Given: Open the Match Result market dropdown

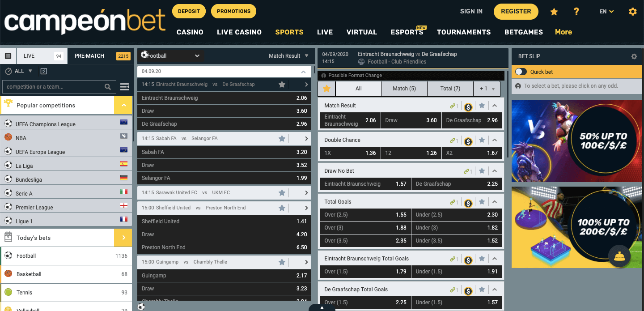Looking at the screenshot, I should click(288, 56).
